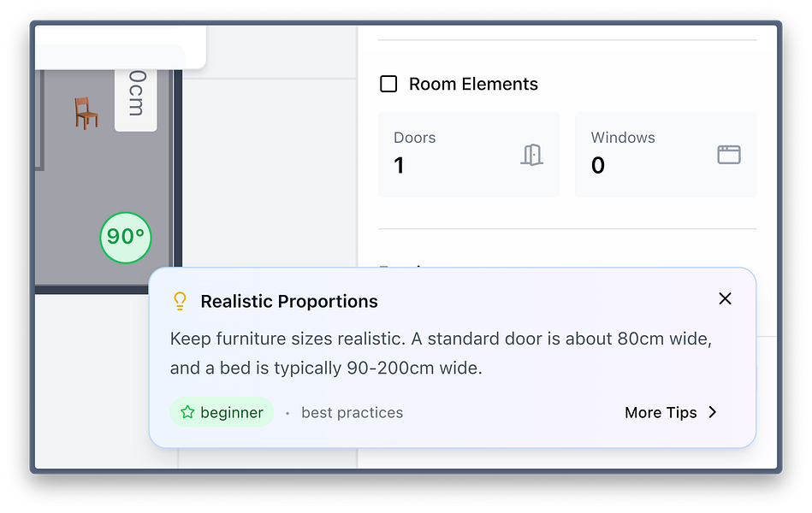Click the square icon beside Room Elements
This screenshot has width=812, height=513.
point(388,84)
